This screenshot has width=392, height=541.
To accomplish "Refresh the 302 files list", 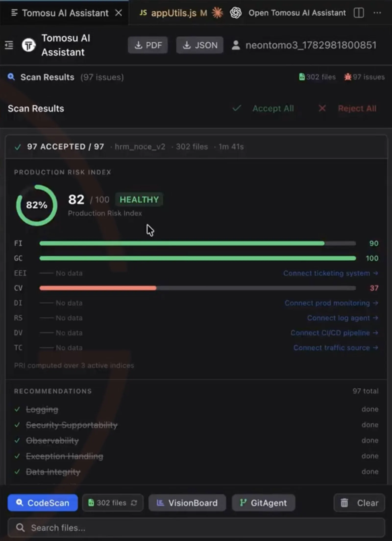I will 134,503.
